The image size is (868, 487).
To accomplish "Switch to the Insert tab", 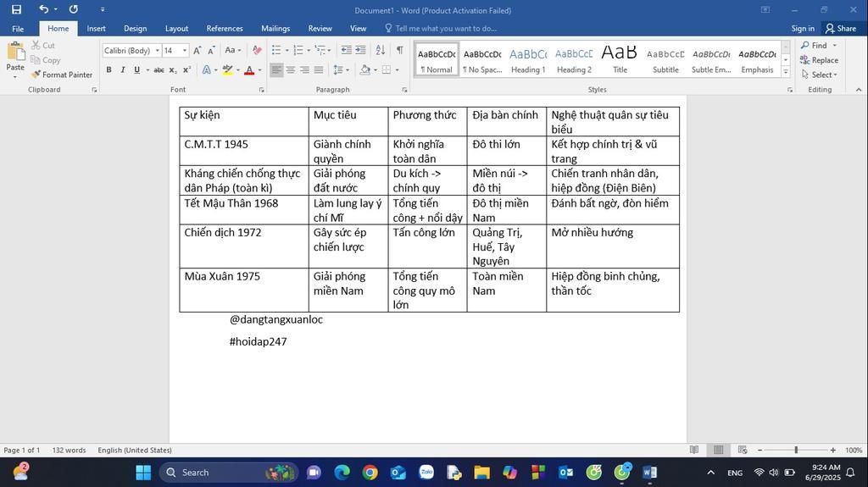I will (x=97, y=29).
